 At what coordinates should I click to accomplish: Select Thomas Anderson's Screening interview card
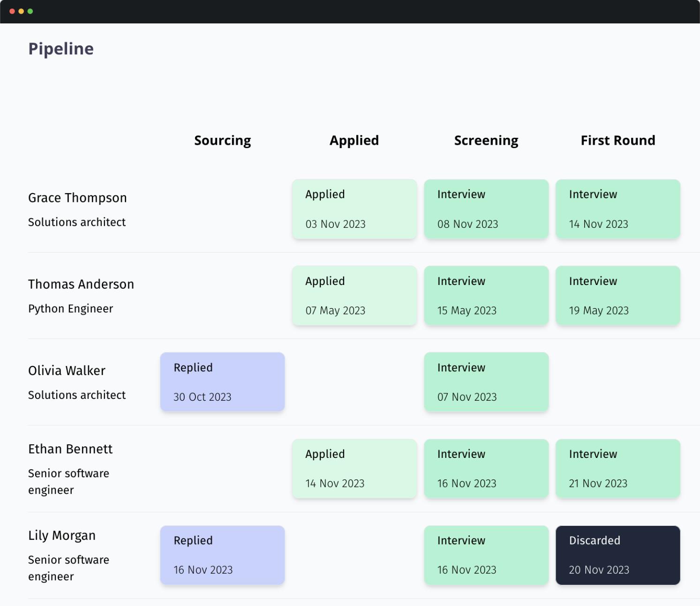(x=486, y=295)
